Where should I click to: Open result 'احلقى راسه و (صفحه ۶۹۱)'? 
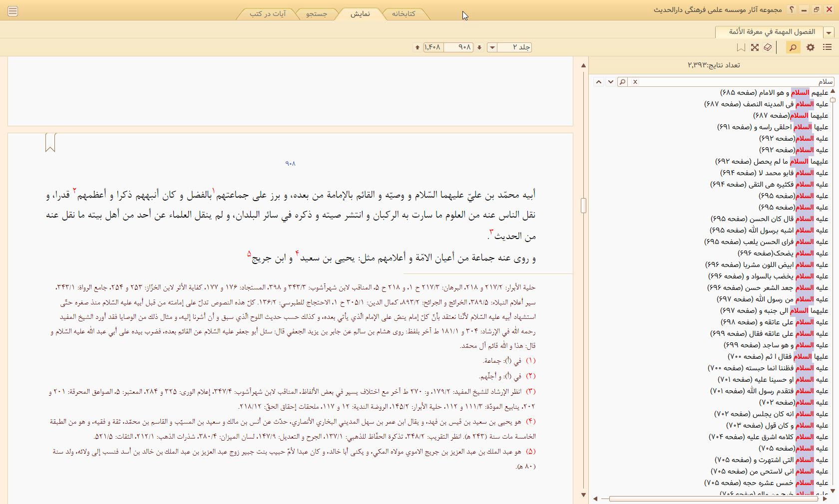click(x=773, y=127)
